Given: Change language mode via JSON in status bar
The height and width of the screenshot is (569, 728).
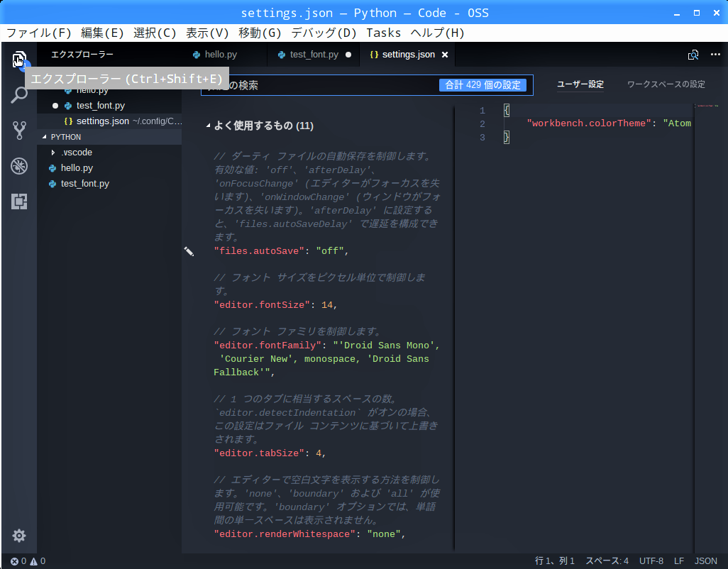Looking at the screenshot, I should [706, 561].
